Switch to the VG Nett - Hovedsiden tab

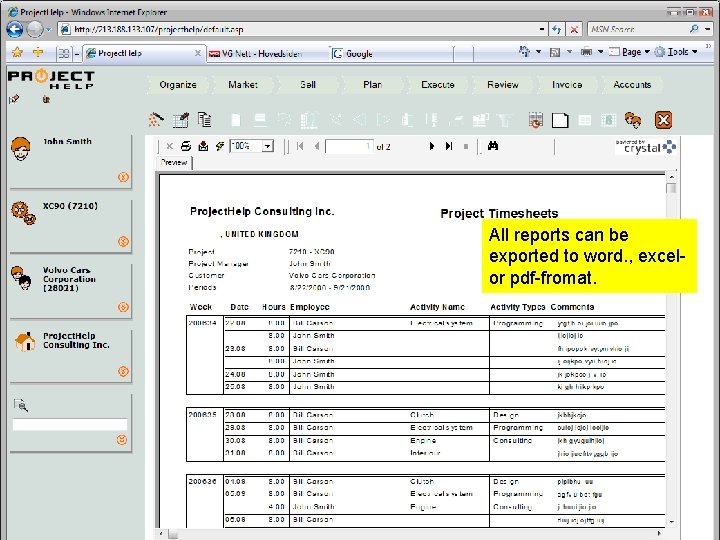262,54
